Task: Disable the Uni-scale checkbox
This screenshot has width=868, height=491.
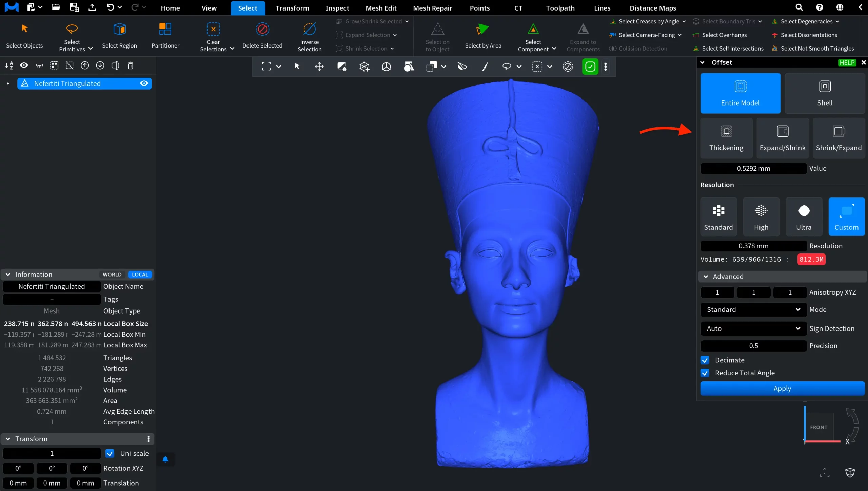Action: [110, 453]
